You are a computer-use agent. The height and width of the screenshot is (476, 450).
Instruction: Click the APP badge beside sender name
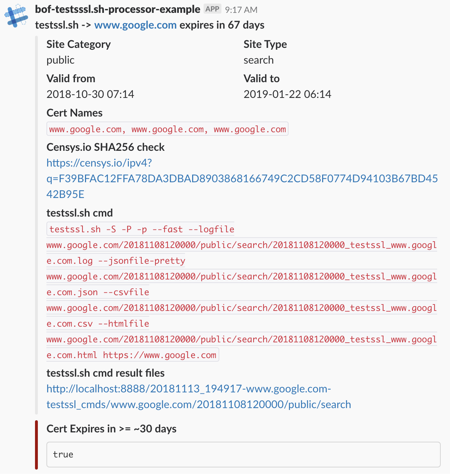pyautogui.click(x=212, y=9)
